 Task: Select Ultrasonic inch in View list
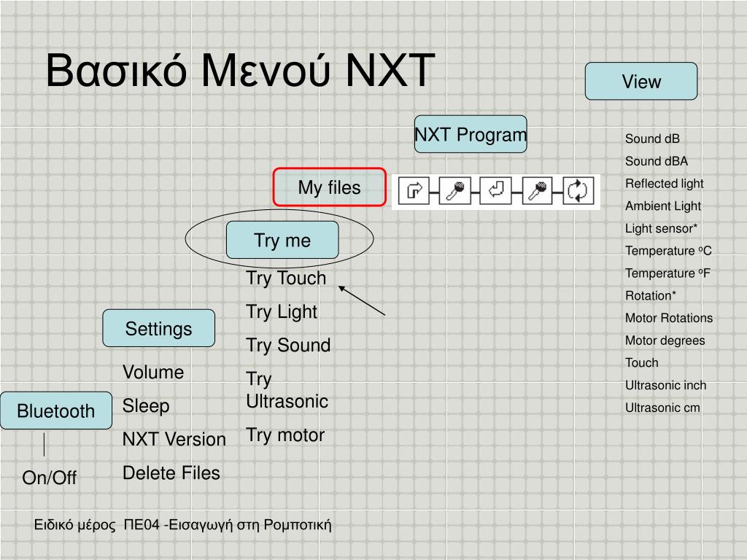[665, 385]
